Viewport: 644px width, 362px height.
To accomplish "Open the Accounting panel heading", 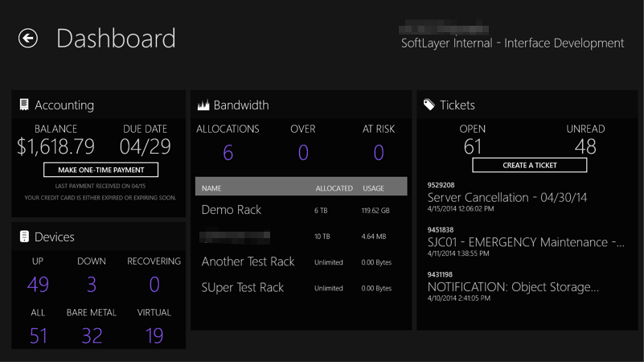I will (x=64, y=105).
